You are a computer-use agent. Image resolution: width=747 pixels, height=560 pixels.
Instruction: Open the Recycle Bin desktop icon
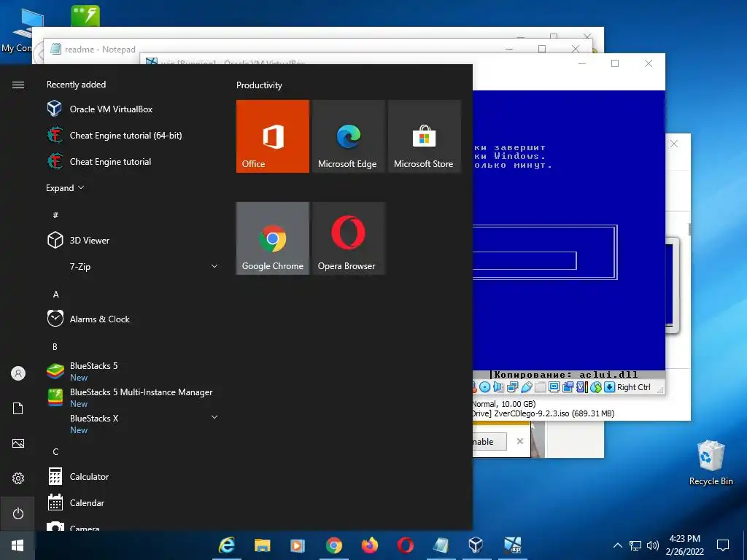pyautogui.click(x=711, y=462)
